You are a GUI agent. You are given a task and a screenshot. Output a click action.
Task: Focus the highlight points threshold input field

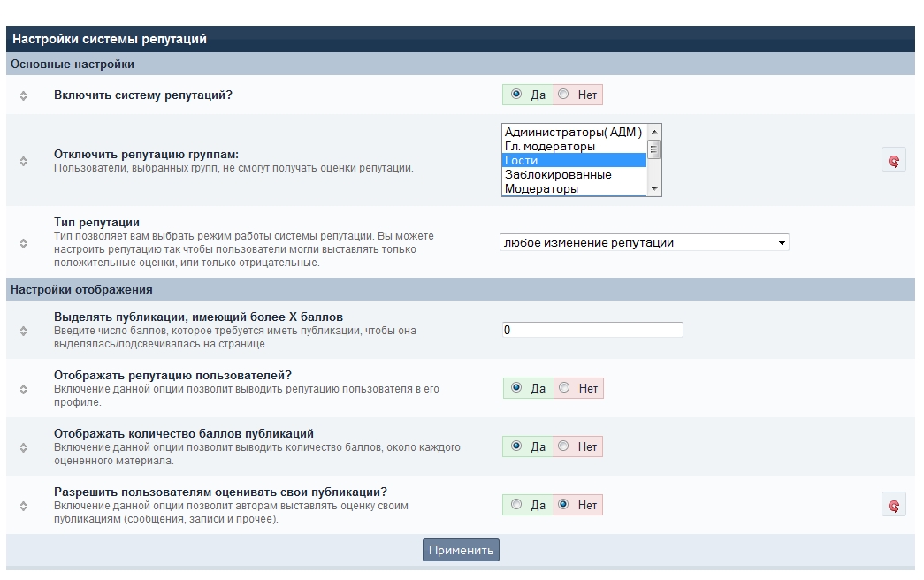click(592, 330)
